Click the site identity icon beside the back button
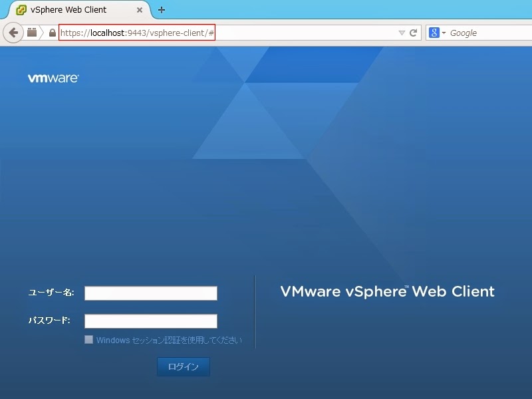Viewport: 532px width, 399px height. coord(32,33)
